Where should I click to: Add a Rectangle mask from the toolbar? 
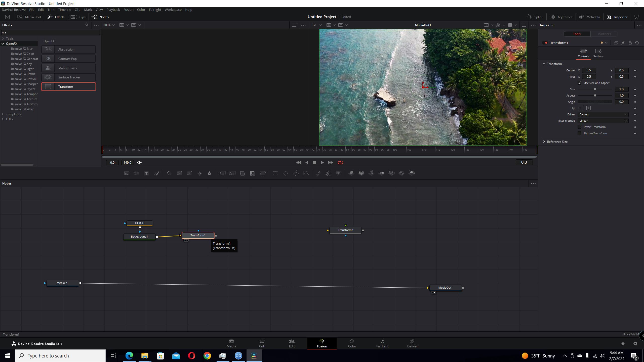coord(275,173)
